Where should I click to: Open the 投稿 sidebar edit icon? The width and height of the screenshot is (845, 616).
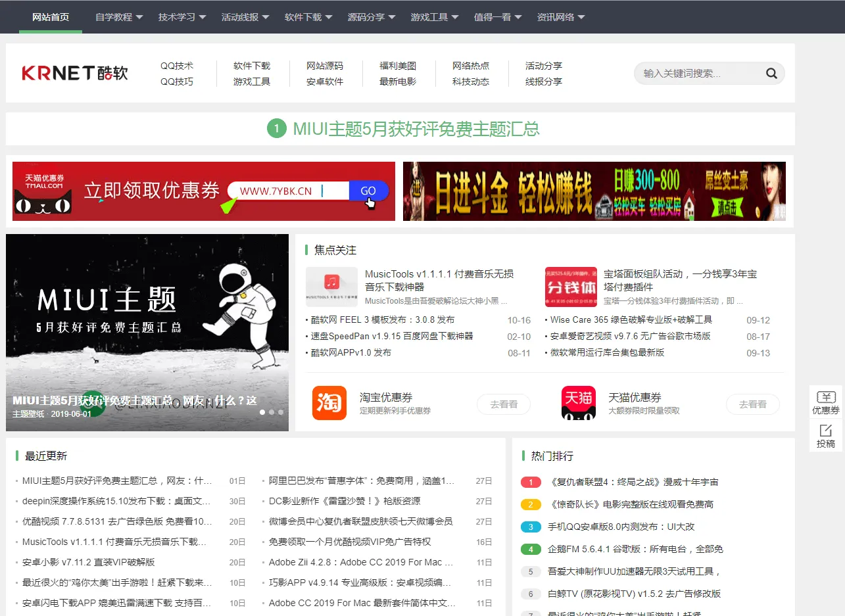click(x=826, y=435)
